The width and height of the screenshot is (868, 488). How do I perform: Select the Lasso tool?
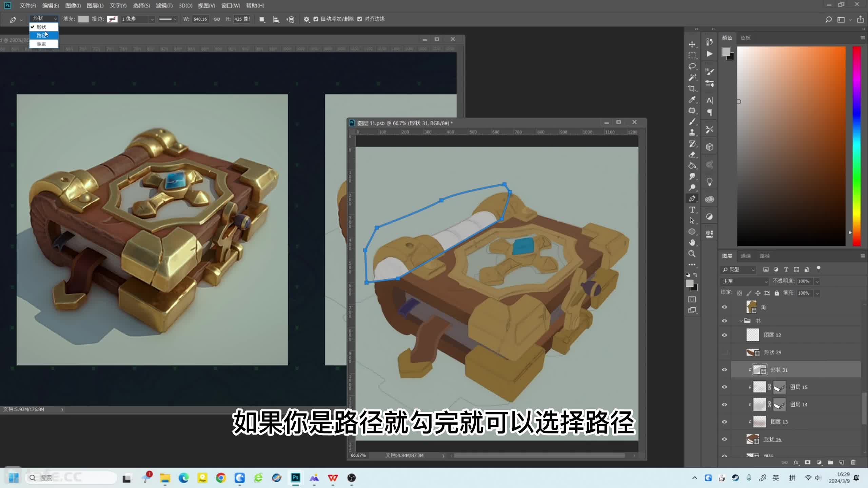[692, 66]
